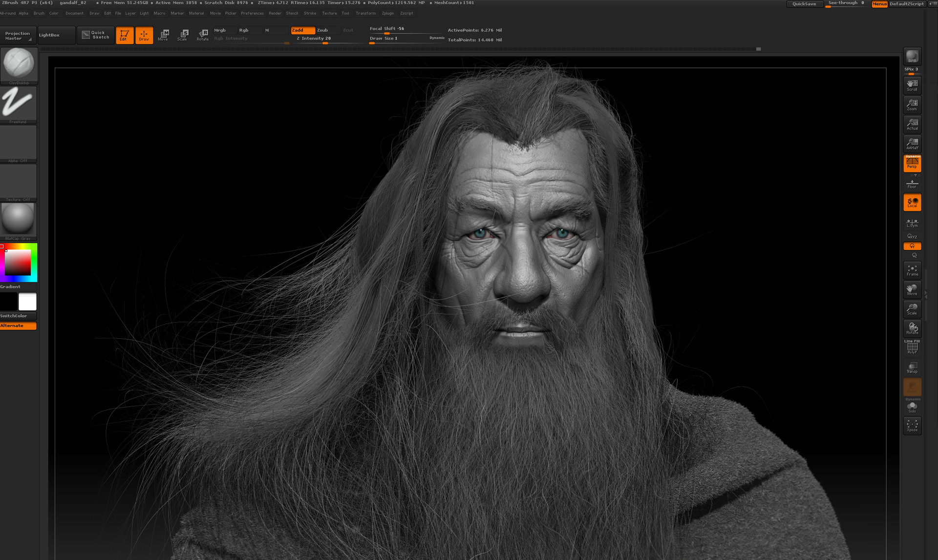The width and height of the screenshot is (938, 560).
Task: Enable XYZ rotation mode
Action: click(x=912, y=236)
